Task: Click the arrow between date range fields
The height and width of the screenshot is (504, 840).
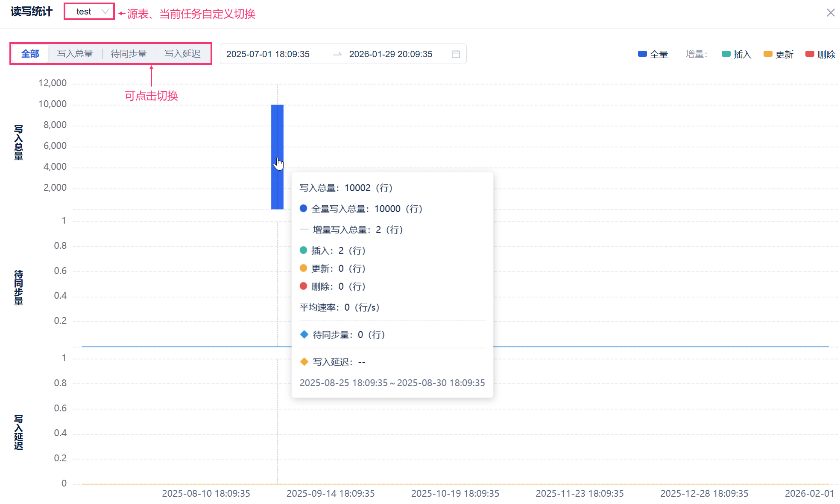Action: [337, 54]
